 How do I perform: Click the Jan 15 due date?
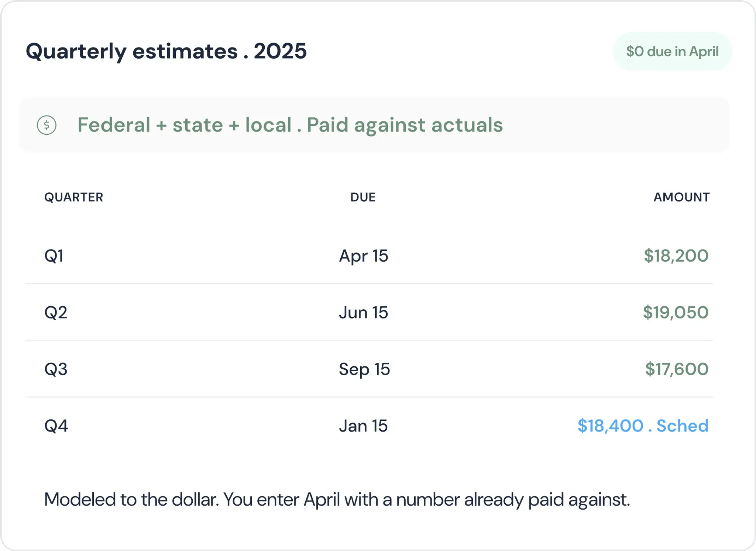coord(363,426)
